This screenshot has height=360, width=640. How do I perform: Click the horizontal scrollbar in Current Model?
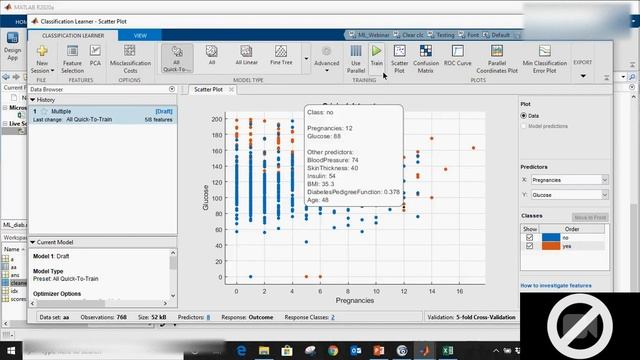[71, 303]
